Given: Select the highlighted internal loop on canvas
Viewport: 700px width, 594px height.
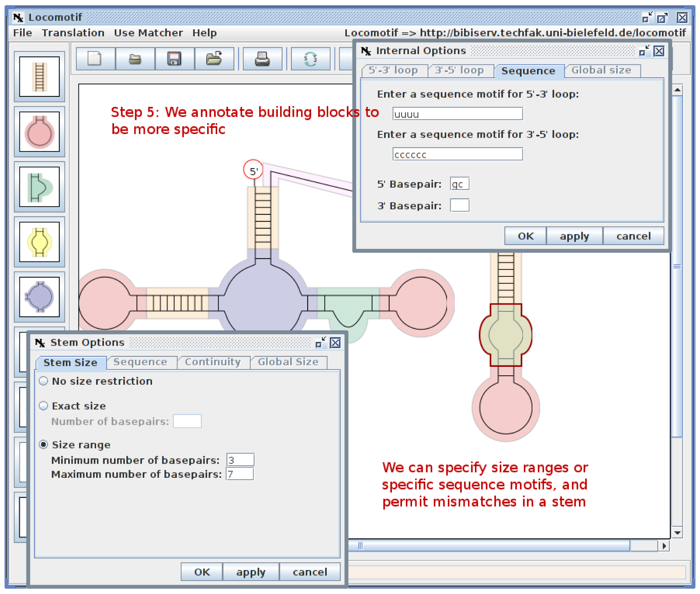Looking at the screenshot, I should 506,335.
